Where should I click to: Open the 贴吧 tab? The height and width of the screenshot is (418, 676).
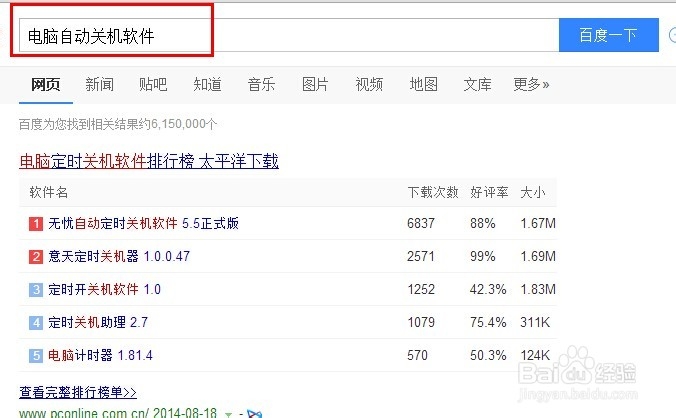153,84
